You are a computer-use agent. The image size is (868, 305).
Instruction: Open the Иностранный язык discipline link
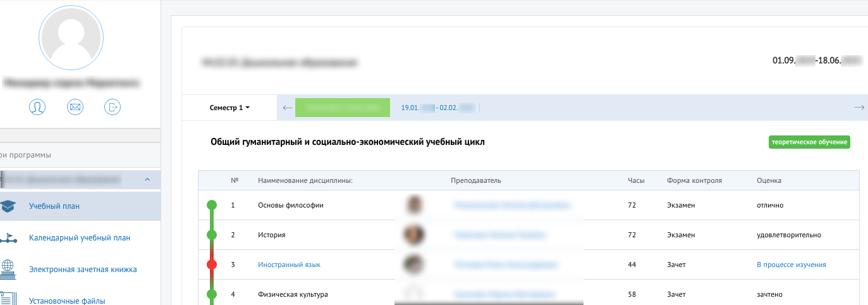pos(289,265)
